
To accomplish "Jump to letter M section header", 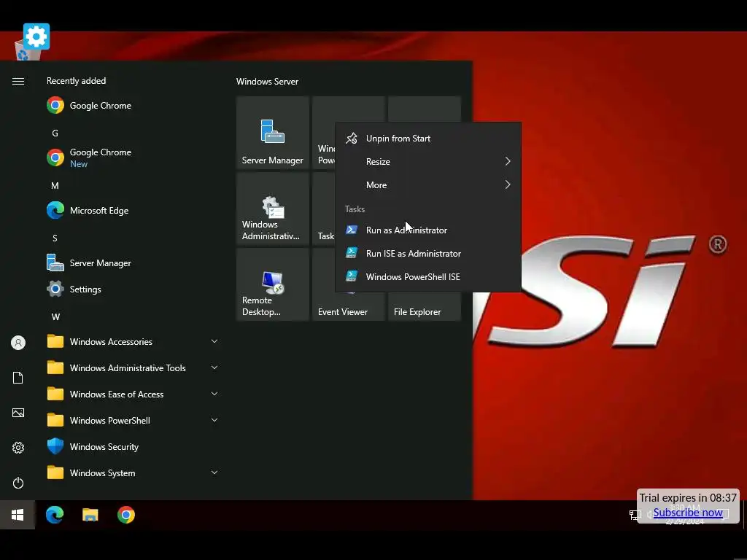I will (x=55, y=186).
